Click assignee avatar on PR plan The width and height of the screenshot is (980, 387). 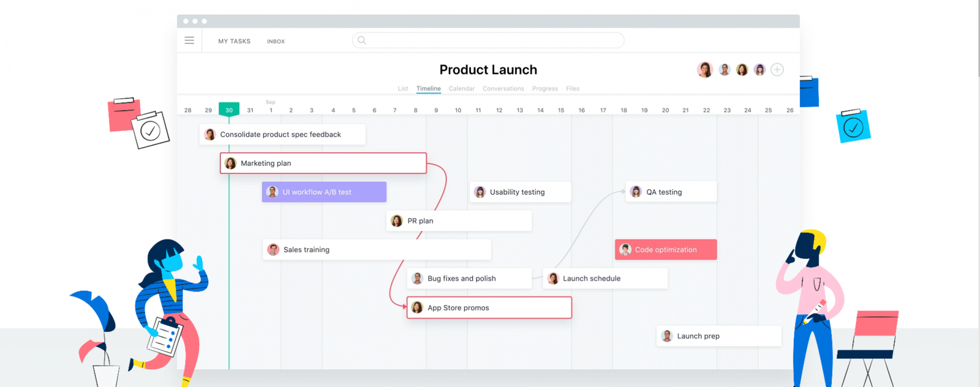pos(397,221)
